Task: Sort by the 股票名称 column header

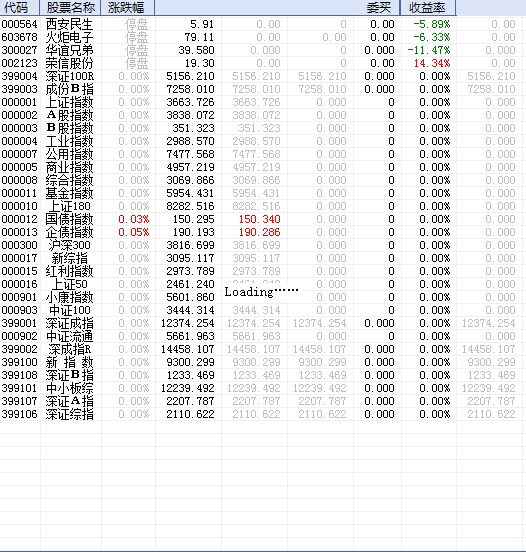Action: coord(70,7)
